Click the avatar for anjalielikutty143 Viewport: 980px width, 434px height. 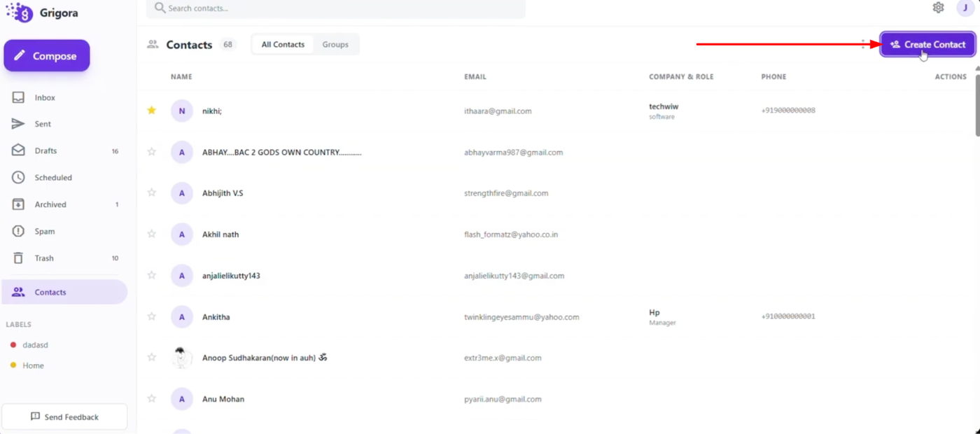[182, 276]
